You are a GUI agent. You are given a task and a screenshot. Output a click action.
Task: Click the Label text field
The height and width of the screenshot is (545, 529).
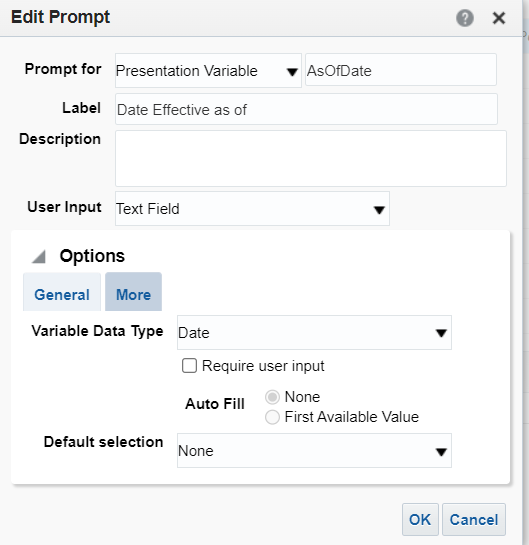click(x=306, y=109)
